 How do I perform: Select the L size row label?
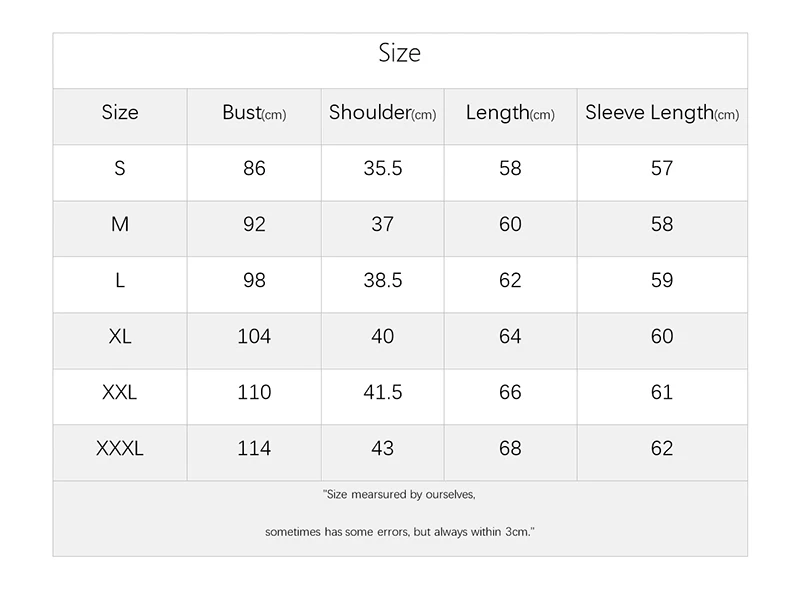point(120,280)
